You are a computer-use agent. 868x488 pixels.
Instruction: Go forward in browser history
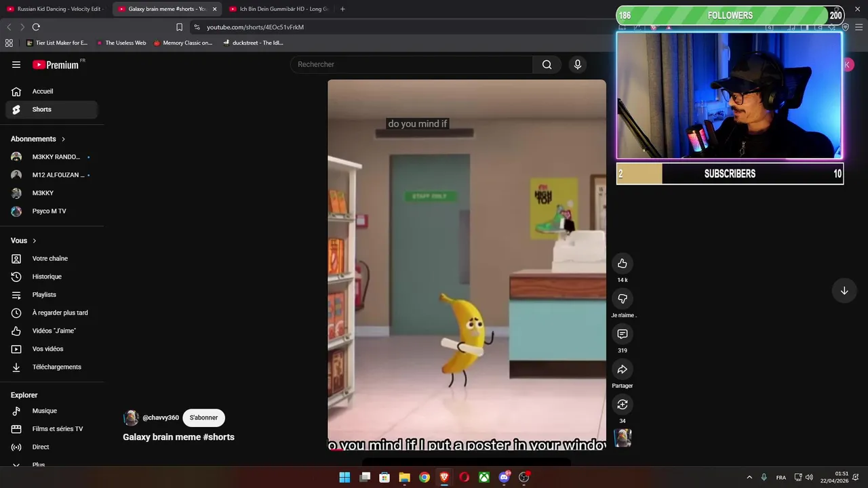click(x=22, y=27)
